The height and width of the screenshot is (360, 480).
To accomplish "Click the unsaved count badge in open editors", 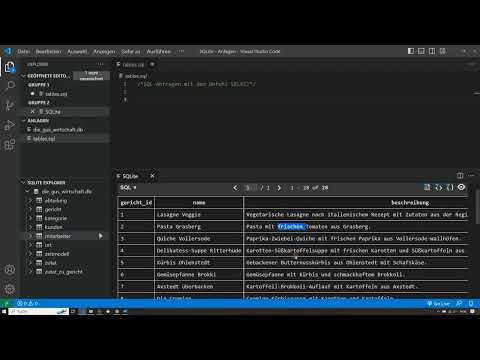I will point(91,76).
